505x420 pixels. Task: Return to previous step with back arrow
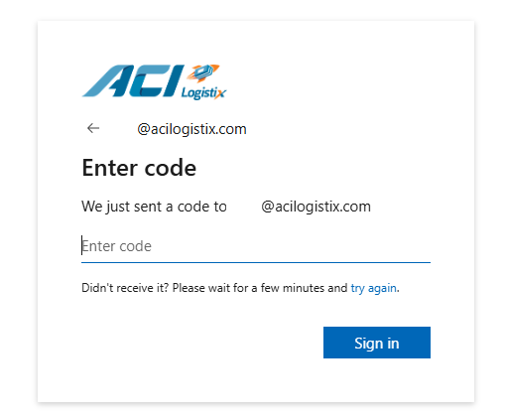click(93, 128)
